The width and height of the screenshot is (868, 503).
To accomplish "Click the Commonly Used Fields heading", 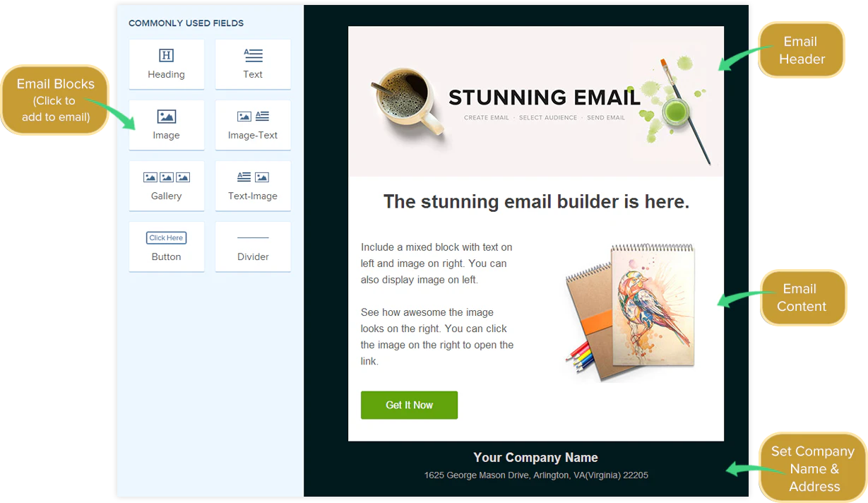I will click(x=186, y=23).
